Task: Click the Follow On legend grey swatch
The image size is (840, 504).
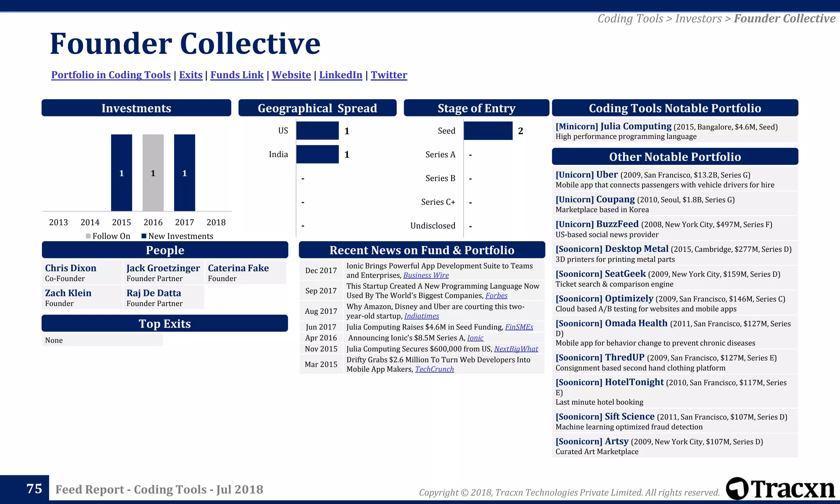Action: pyautogui.click(x=88, y=236)
